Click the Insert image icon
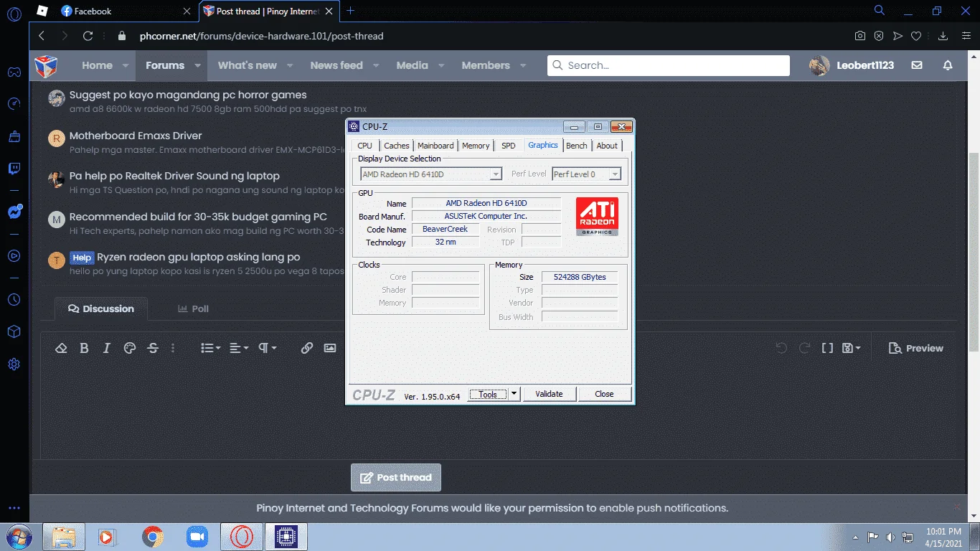Viewport: 980px width, 551px height. click(x=330, y=348)
